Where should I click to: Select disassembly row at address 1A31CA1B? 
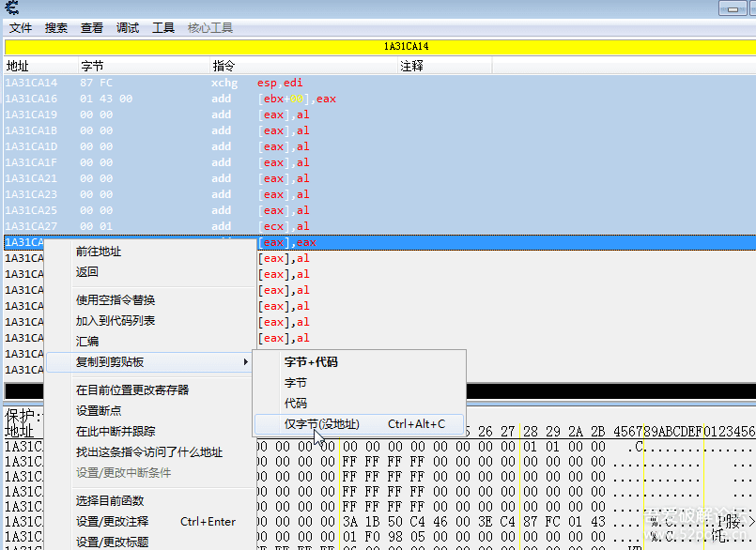(x=380, y=130)
